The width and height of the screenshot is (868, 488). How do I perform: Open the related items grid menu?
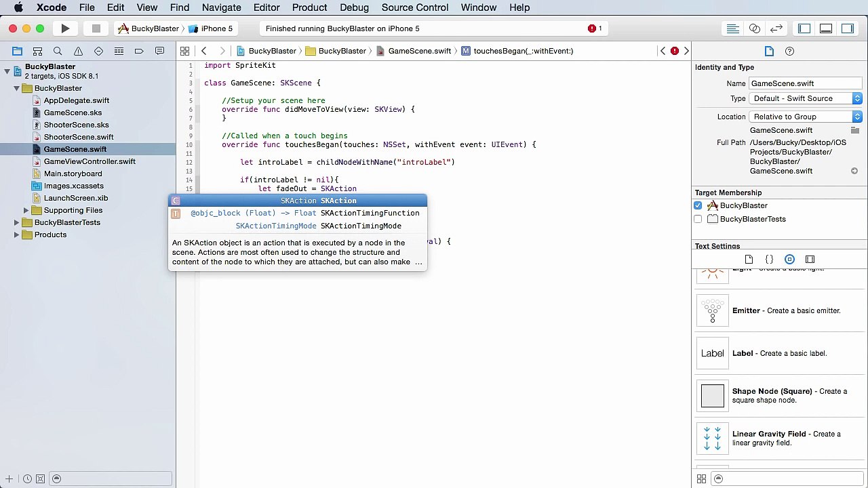(x=184, y=51)
